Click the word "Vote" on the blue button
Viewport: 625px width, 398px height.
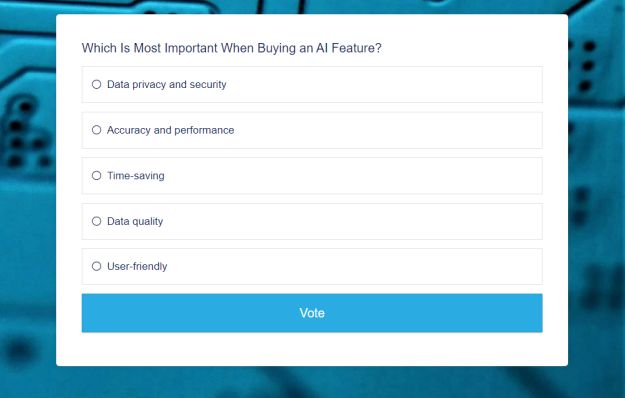[312, 313]
